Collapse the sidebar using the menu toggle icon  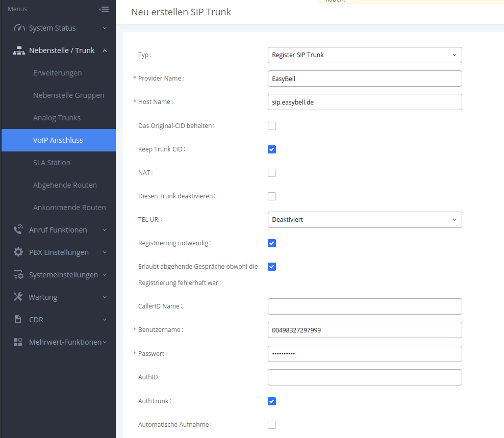(104, 9)
